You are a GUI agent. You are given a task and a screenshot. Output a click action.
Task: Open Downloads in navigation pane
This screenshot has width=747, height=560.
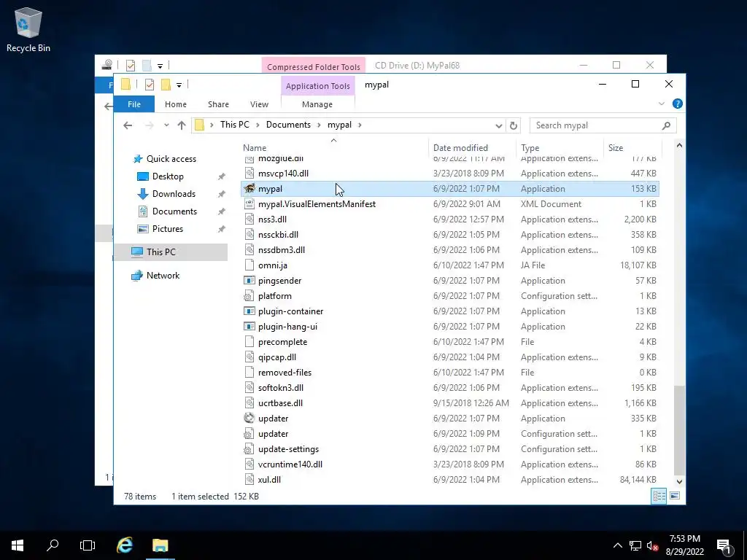tap(174, 194)
